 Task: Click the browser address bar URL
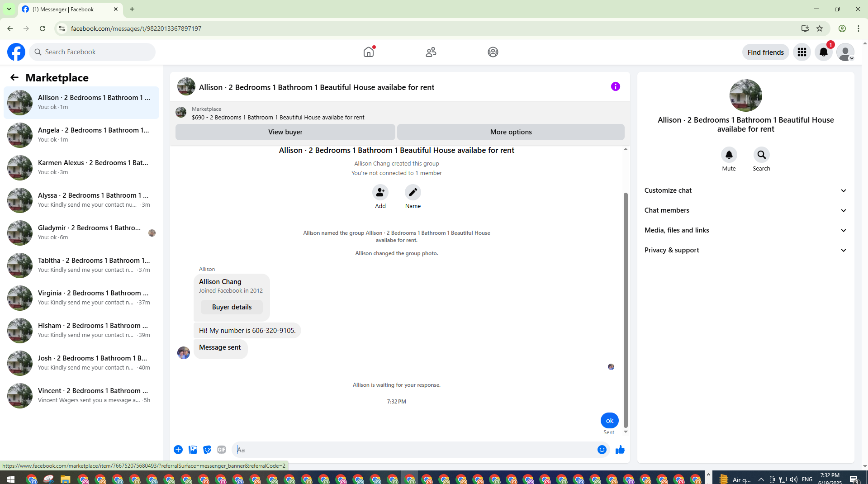click(136, 28)
